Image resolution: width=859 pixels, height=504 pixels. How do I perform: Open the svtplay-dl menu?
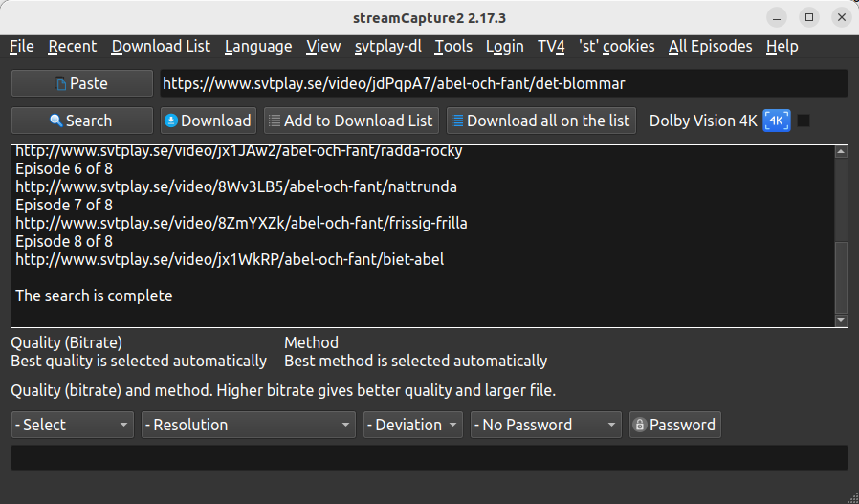(387, 47)
